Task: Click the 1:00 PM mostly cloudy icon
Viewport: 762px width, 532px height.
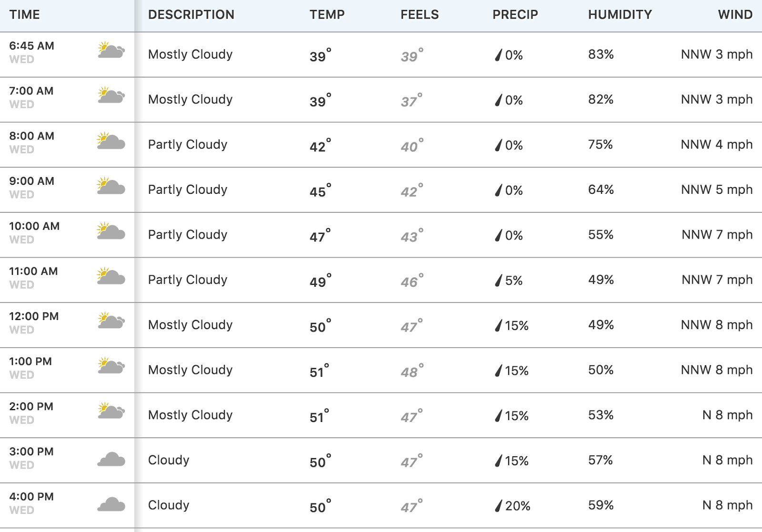Action: tap(111, 366)
